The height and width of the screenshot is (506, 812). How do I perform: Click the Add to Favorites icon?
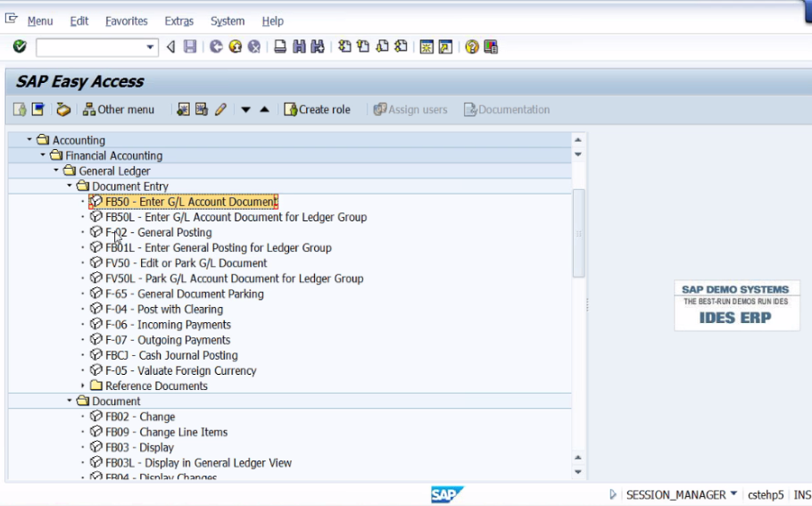point(183,109)
